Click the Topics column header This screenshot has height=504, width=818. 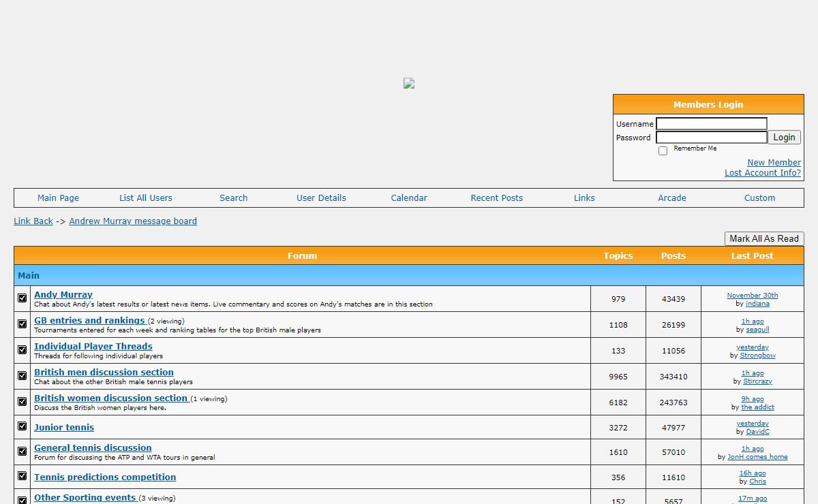pos(618,255)
